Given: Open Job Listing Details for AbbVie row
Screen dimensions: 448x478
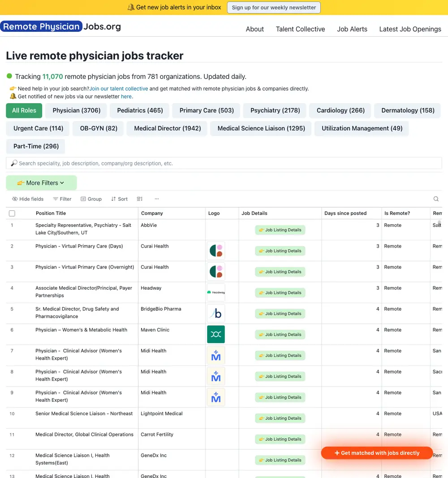Looking at the screenshot, I should (x=280, y=230).
